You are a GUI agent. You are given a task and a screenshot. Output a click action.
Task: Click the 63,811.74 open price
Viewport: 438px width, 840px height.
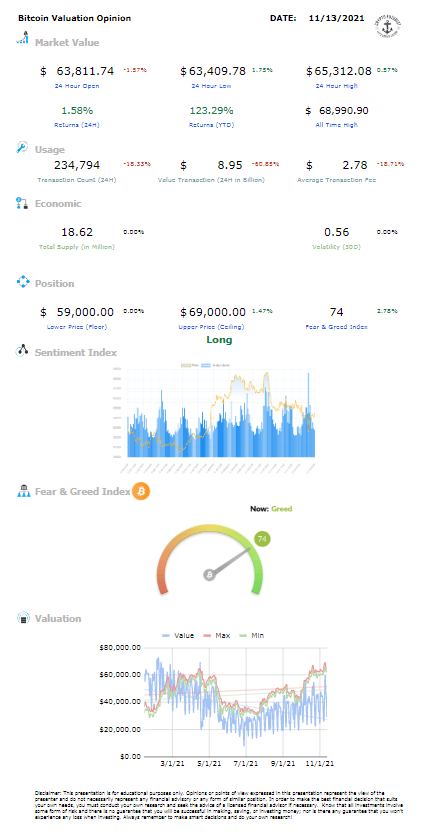click(x=85, y=71)
